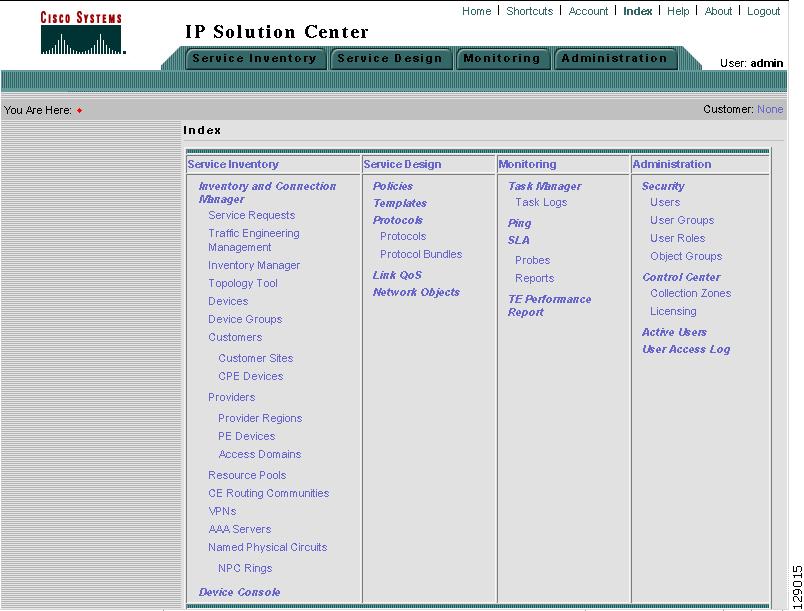Viewport: 804px width, 611px height.
Task: Open Service Design column heading link
Action: (403, 164)
